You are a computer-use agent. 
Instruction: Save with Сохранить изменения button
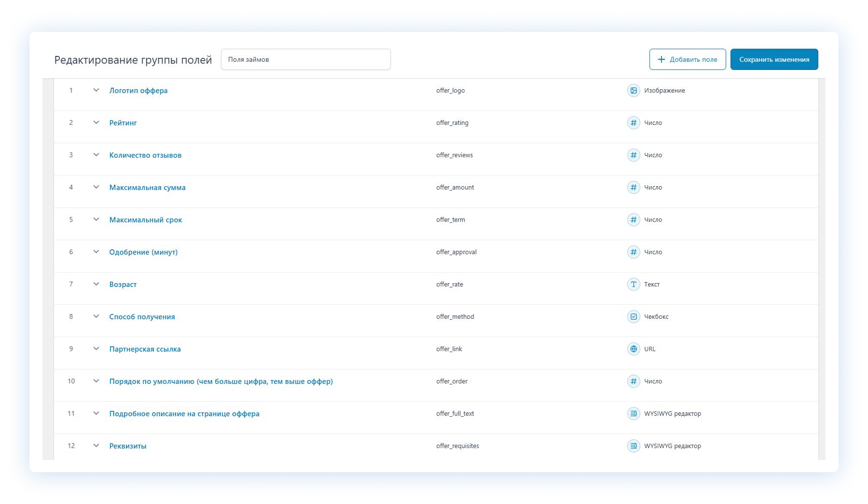(x=774, y=59)
